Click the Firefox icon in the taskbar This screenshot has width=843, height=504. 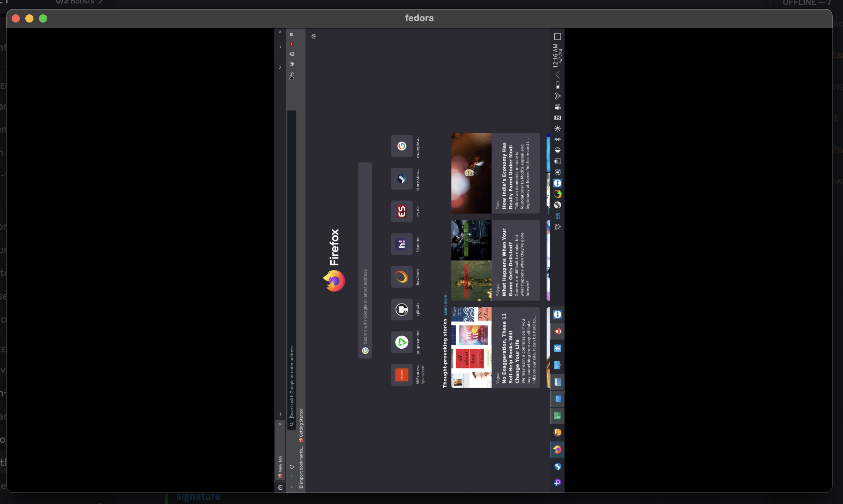click(557, 449)
